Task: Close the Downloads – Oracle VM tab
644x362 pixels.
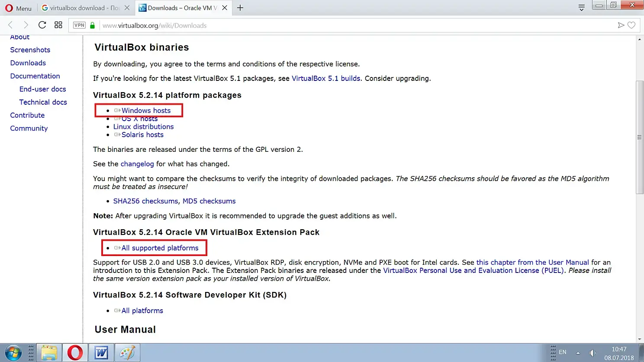Action: [x=225, y=8]
